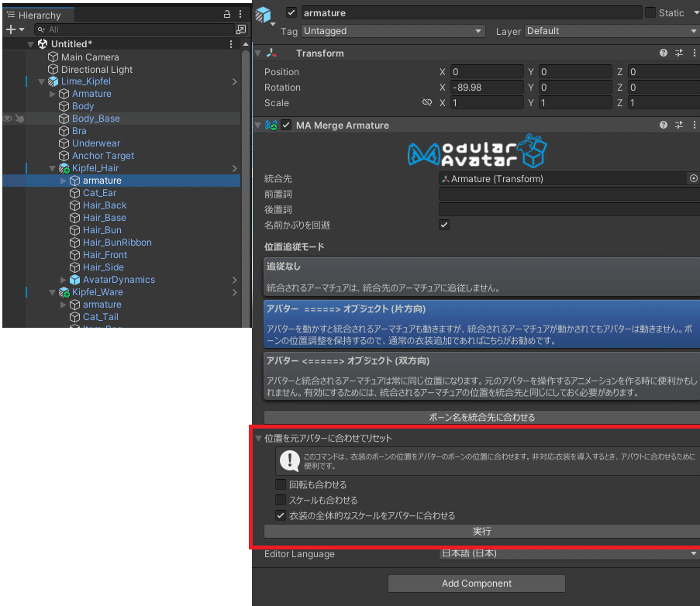Image resolution: width=700 pixels, height=606 pixels.
Task: Toggle scene visibility for Body_Base
Action: click(7, 118)
